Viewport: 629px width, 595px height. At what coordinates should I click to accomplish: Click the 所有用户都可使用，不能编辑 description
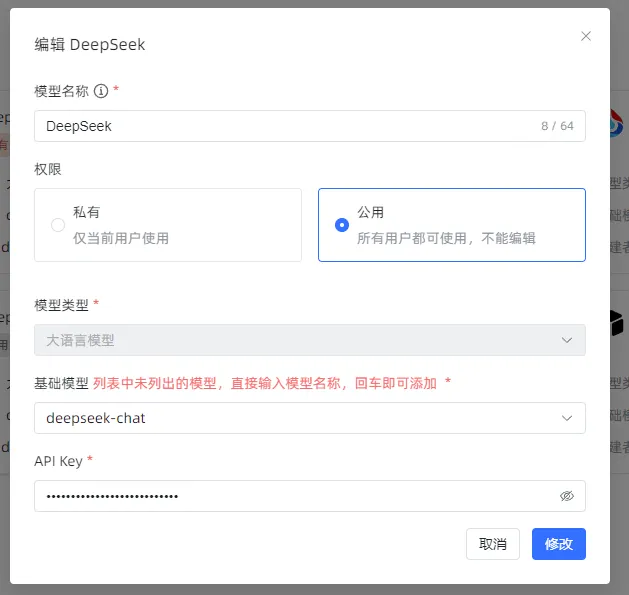click(446, 238)
